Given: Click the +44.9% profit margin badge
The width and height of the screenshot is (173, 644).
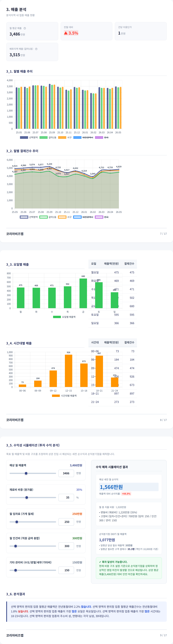Looking at the screenshot, I should (x=126, y=494).
